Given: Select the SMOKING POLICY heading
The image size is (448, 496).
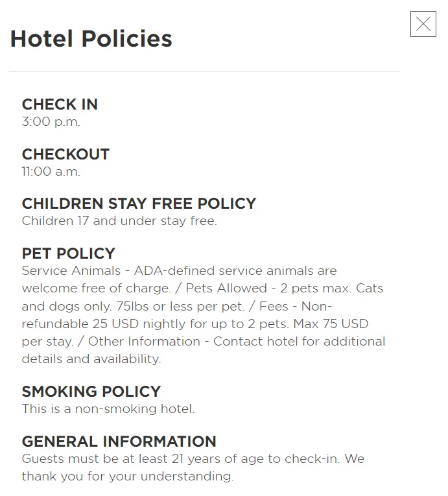Looking at the screenshot, I should [91, 392].
